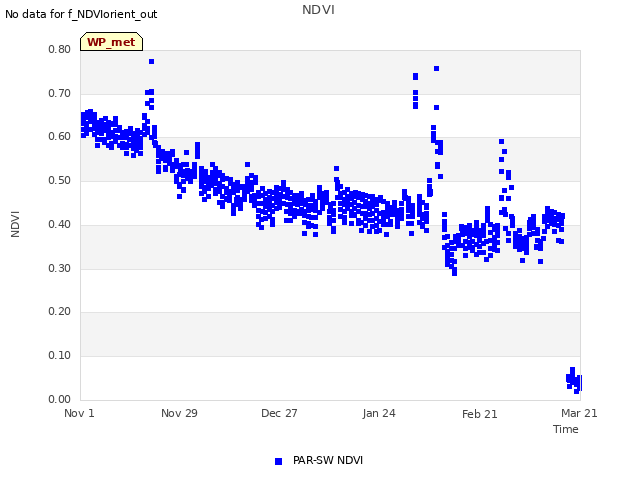
Task: Click the 'No data for f_NDVIorient_out' message
Action: pos(81,14)
